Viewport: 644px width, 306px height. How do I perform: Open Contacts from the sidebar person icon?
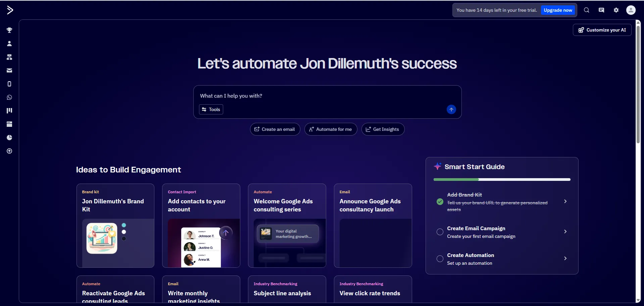(x=9, y=44)
